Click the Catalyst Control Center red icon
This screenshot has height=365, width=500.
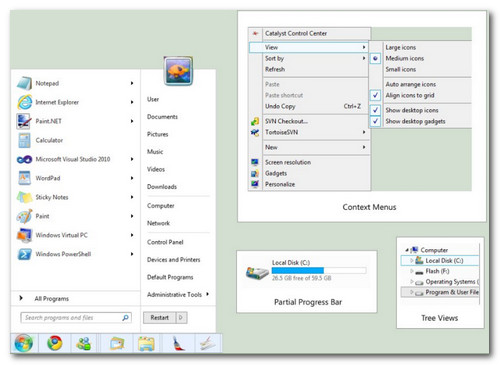coord(255,33)
